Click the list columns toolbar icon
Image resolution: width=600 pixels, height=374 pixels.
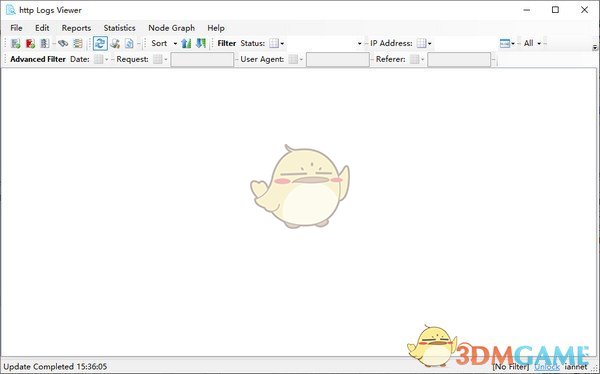[x=78, y=43]
